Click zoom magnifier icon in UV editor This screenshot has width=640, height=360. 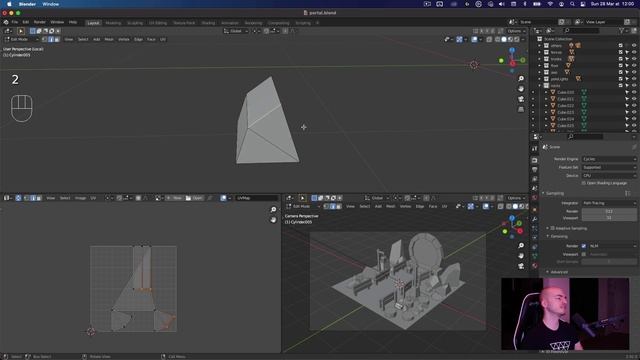pyautogui.click(x=273, y=209)
